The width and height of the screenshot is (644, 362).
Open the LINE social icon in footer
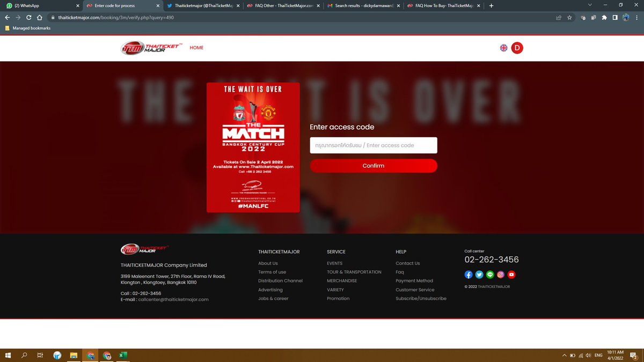(490, 275)
